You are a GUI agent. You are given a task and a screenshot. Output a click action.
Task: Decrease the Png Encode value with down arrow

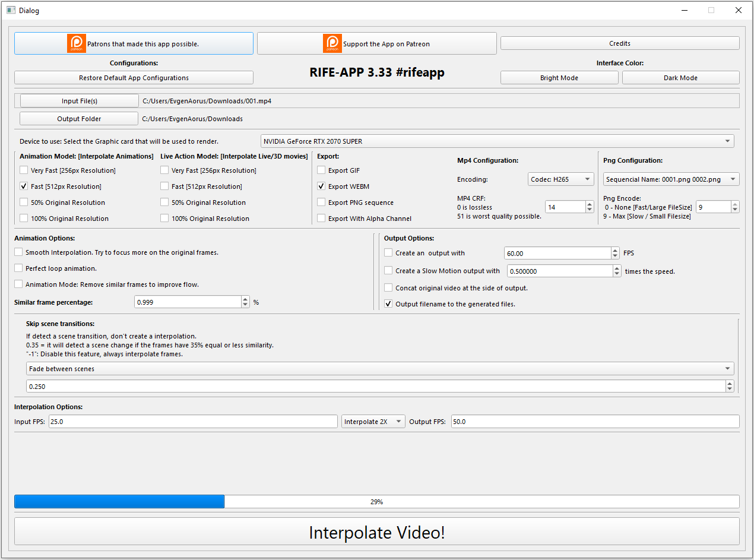735,210
